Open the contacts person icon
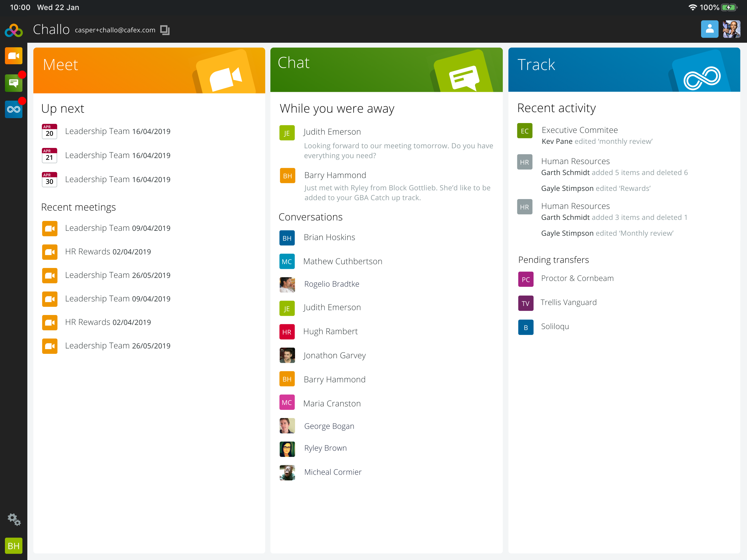The width and height of the screenshot is (747, 560). point(709,29)
